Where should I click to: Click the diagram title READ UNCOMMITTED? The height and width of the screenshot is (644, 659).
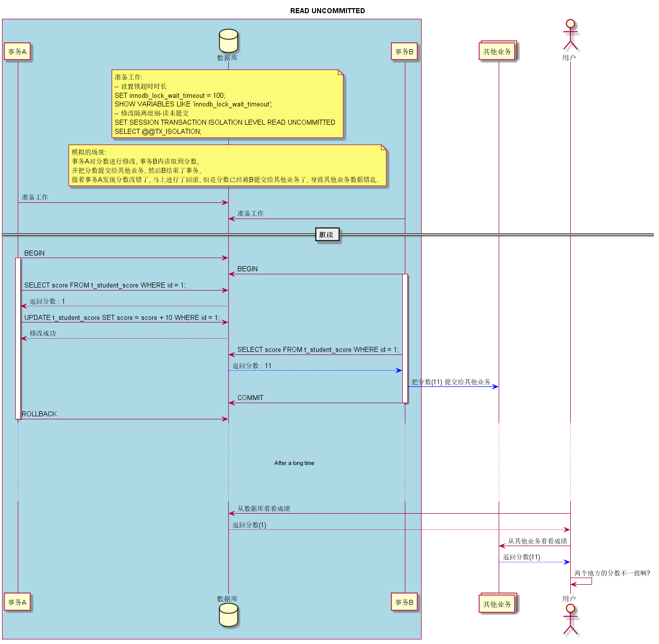328,11
